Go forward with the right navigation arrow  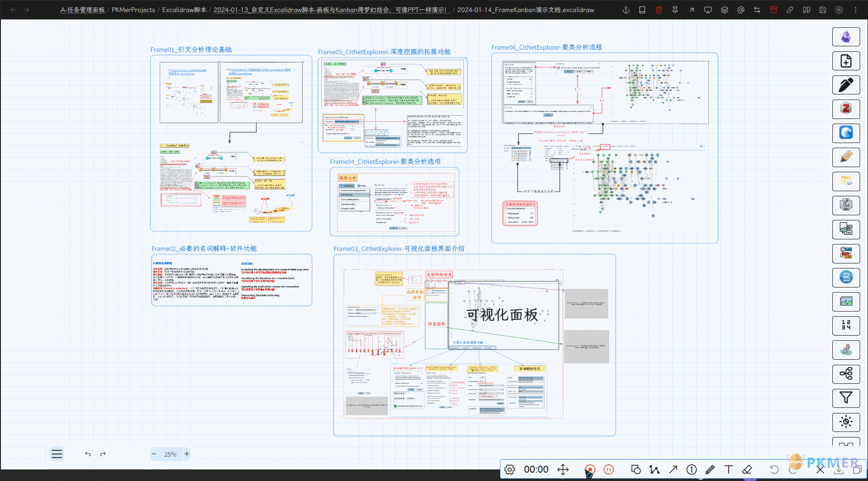click(x=27, y=10)
